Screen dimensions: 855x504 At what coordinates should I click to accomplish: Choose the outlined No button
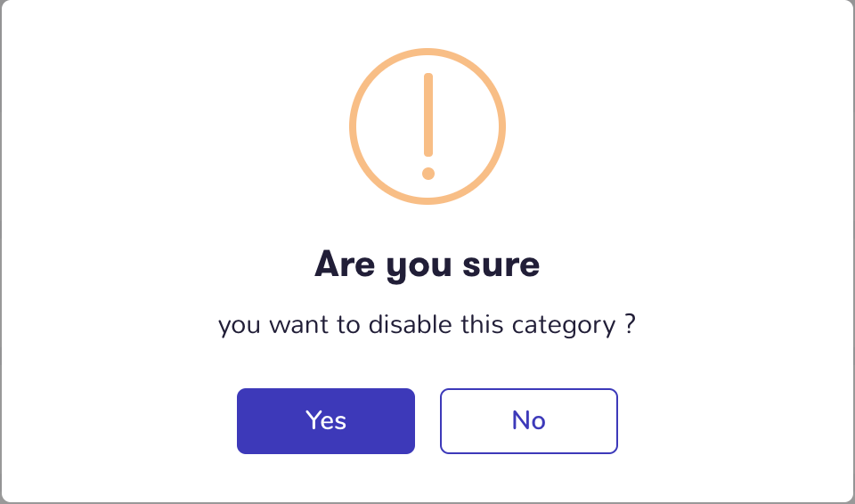tap(528, 420)
